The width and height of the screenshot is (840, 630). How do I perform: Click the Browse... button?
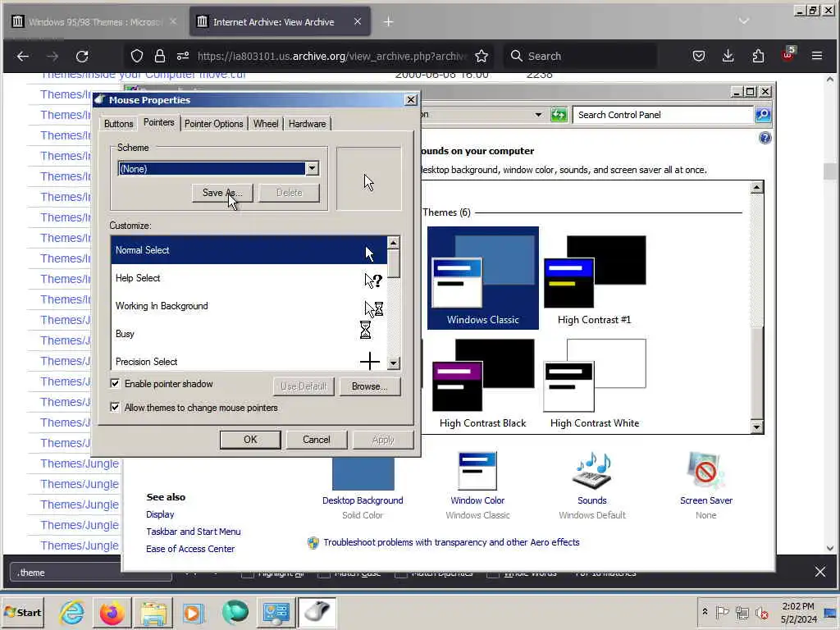click(x=370, y=386)
